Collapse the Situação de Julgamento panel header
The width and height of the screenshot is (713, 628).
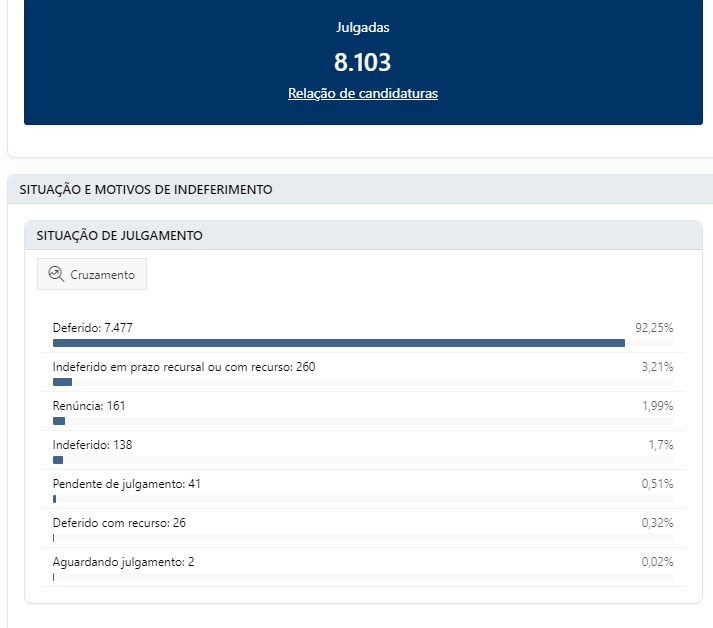click(x=120, y=236)
